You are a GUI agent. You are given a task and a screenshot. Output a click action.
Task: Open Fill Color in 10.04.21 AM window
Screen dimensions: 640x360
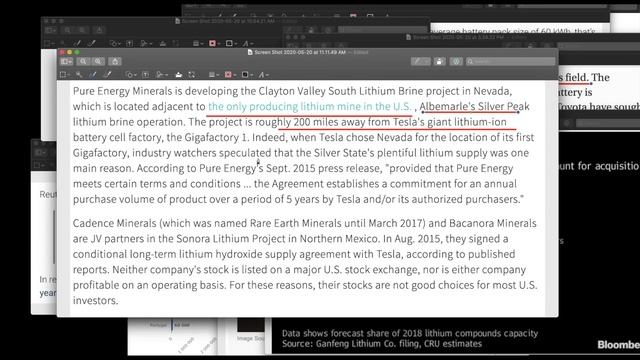coord(231,43)
